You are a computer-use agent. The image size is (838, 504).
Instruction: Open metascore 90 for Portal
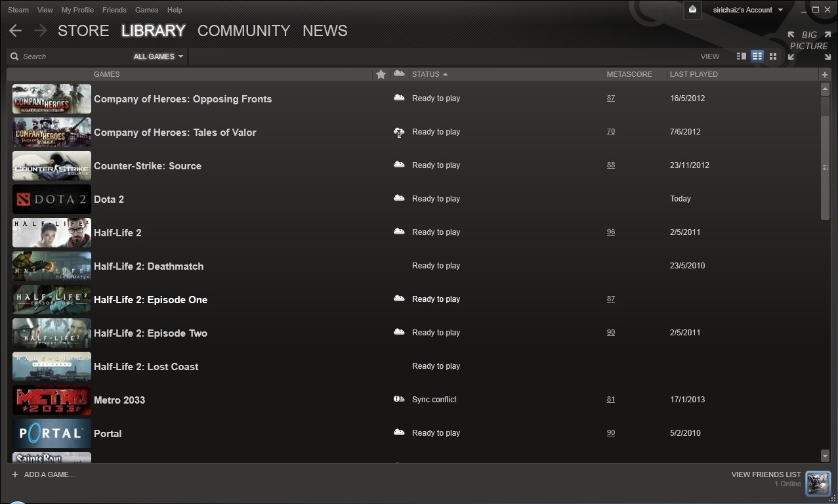click(x=611, y=433)
